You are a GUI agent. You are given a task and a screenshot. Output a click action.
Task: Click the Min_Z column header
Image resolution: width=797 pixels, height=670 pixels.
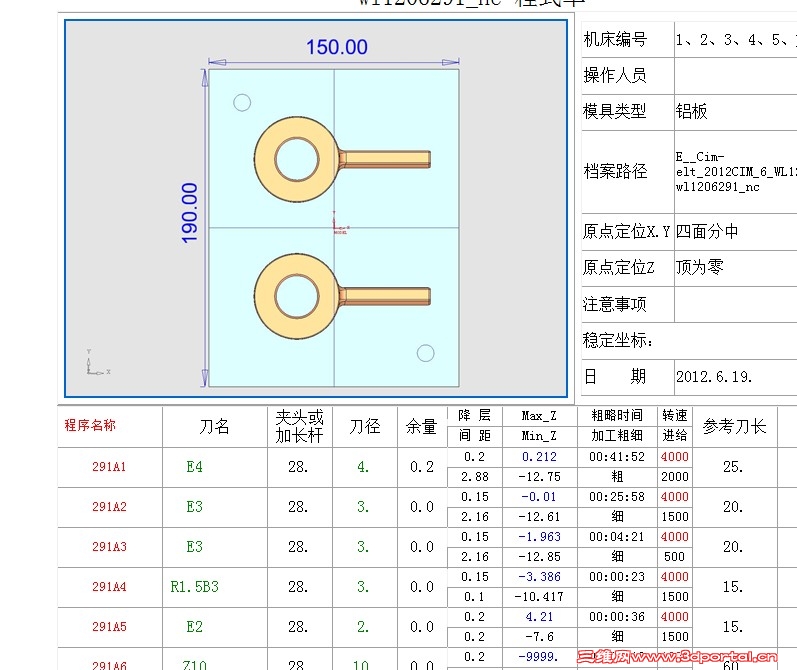point(539,436)
